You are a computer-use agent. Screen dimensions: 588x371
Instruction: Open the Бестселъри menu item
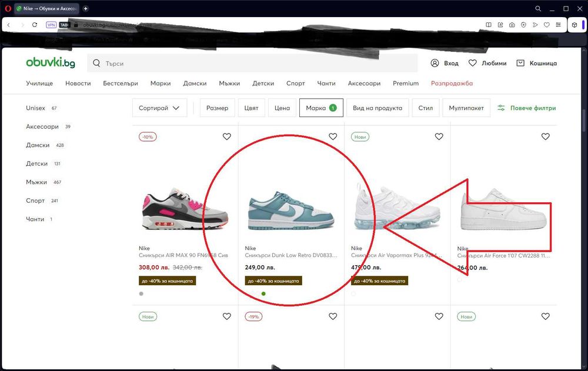point(121,83)
